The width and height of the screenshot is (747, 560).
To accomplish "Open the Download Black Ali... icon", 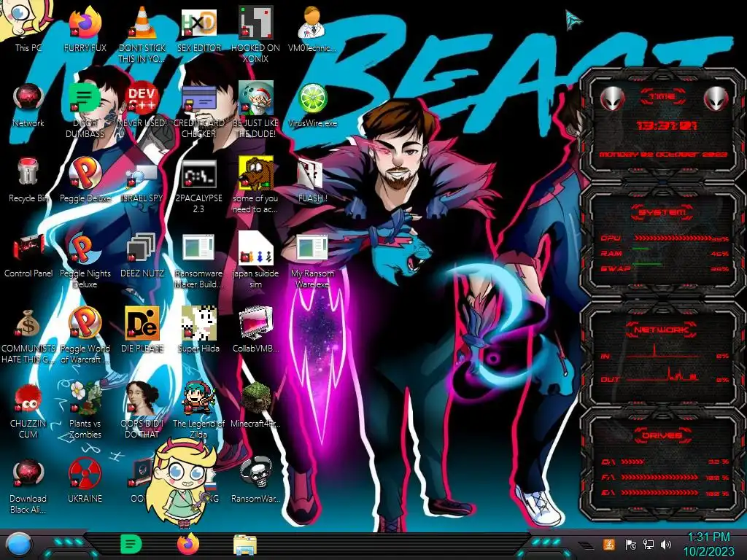I will 28,486.
